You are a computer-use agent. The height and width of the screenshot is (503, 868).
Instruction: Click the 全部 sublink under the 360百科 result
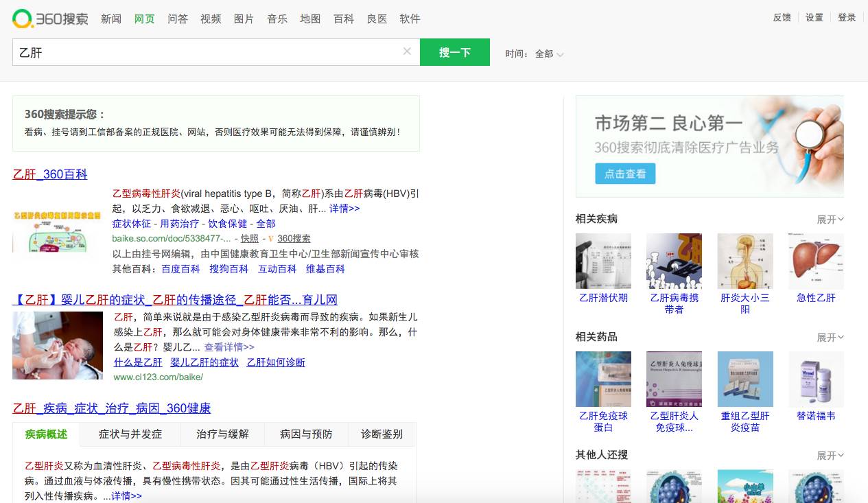266,224
